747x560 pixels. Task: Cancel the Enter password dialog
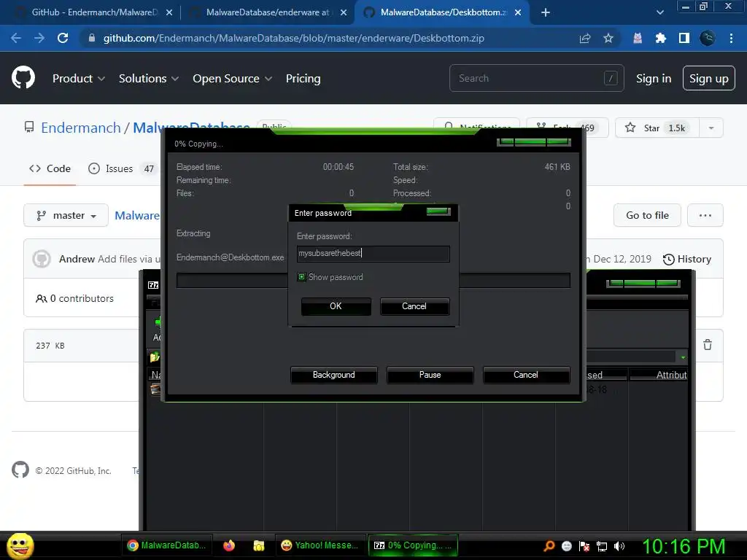click(x=414, y=306)
